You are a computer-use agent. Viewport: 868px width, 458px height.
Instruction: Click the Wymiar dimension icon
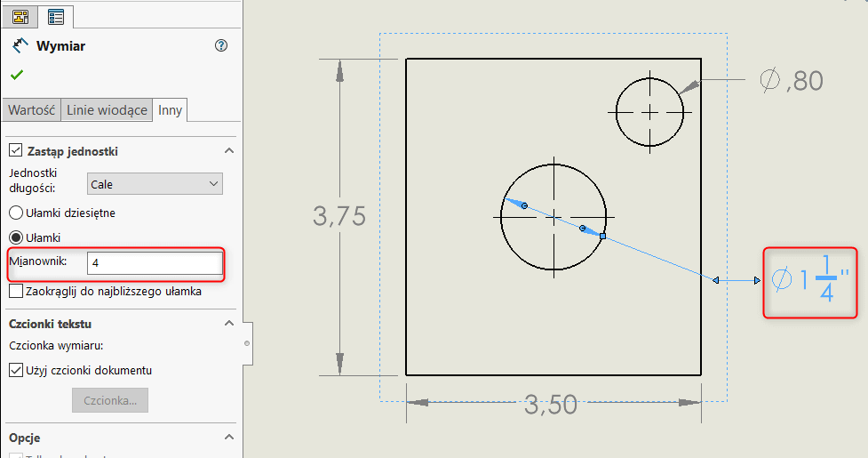[x=20, y=45]
